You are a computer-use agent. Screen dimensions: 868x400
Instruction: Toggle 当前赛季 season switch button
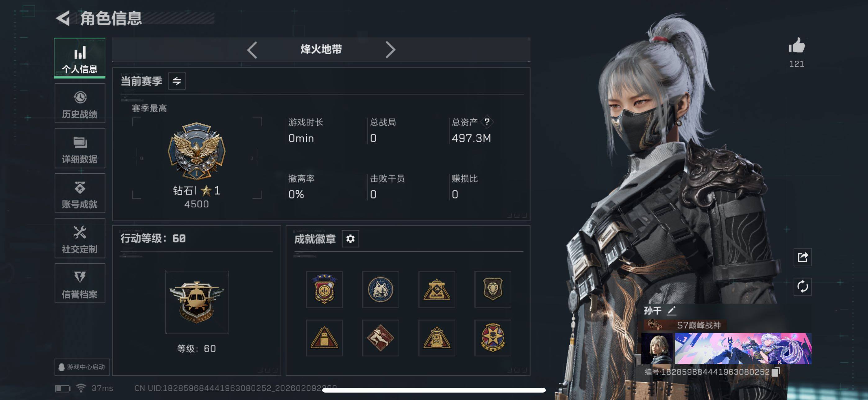coord(177,81)
